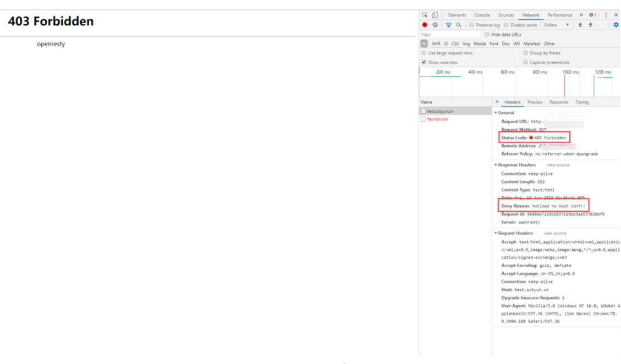
Task: Select the All filter type
Action: click(x=424, y=43)
